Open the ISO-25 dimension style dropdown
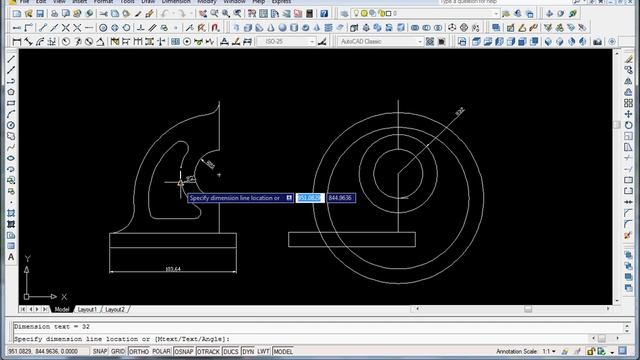 [x=312, y=41]
